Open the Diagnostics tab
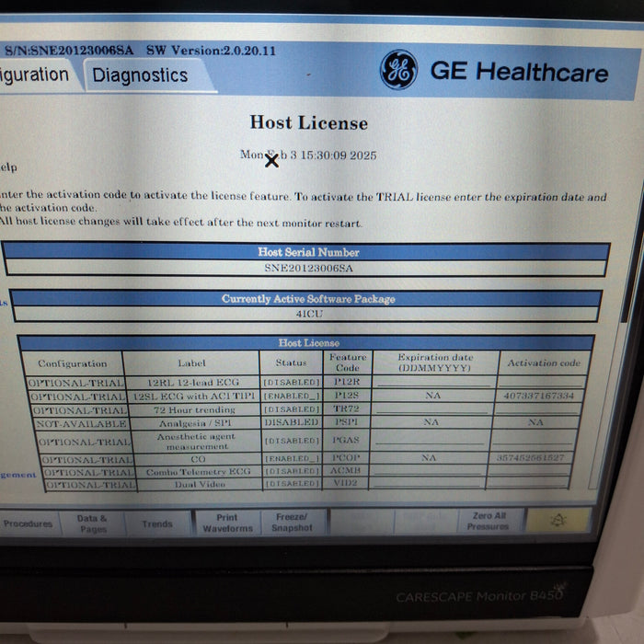The width and height of the screenshot is (644, 644). point(148,75)
